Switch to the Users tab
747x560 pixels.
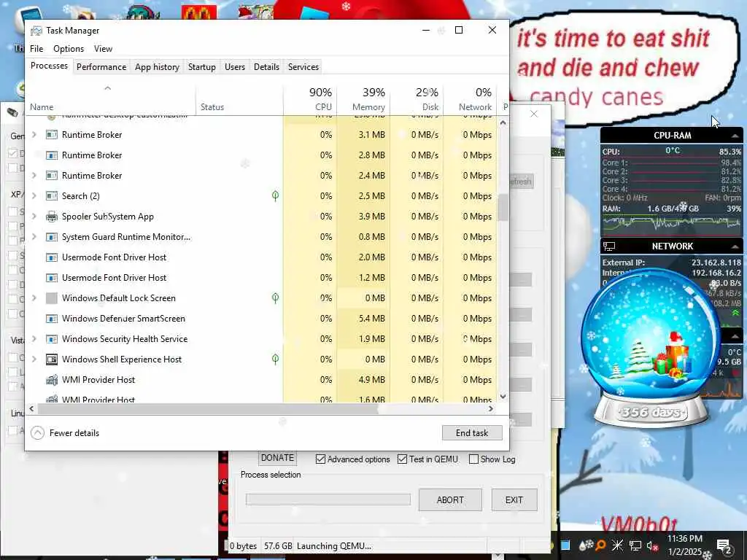coord(235,67)
